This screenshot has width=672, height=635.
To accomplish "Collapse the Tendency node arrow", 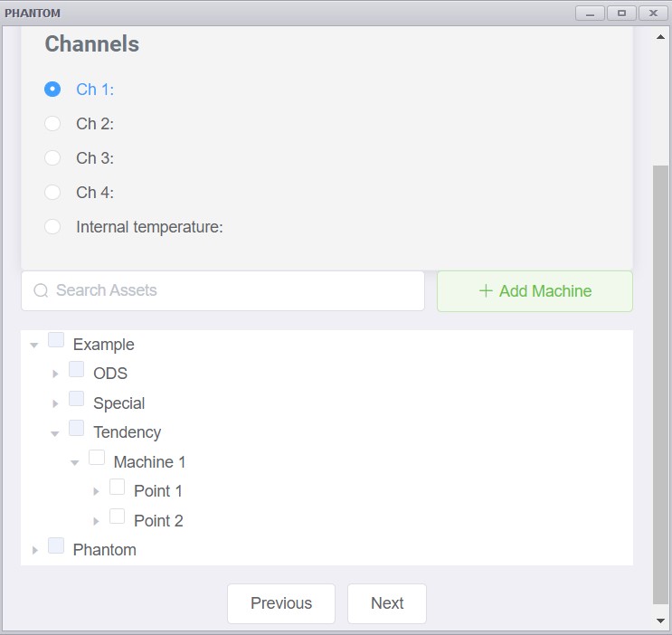I will 55,433.
